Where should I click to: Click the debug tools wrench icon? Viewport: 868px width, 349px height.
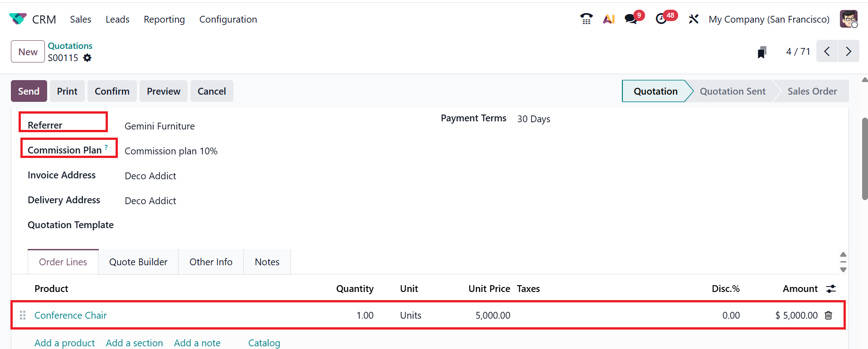click(x=693, y=19)
